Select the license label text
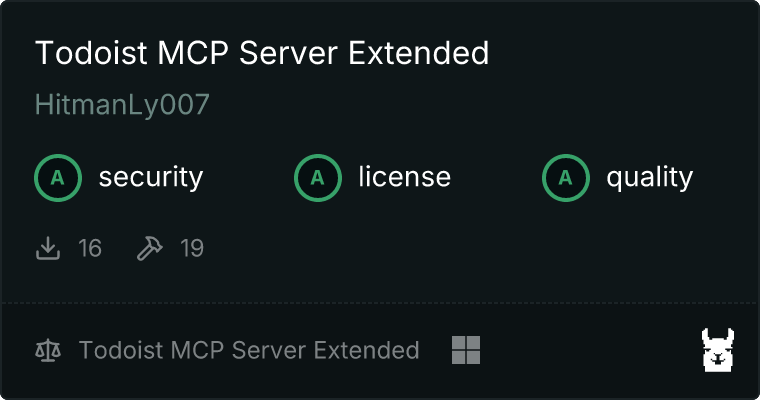The width and height of the screenshot is (760, 400). (405, 176)
